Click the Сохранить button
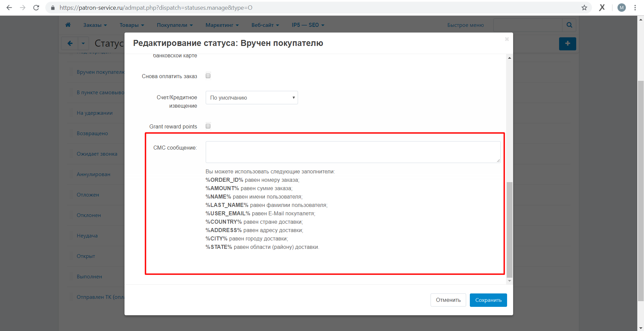The height and width of the screenshot is (331, 644). (488, 300)
